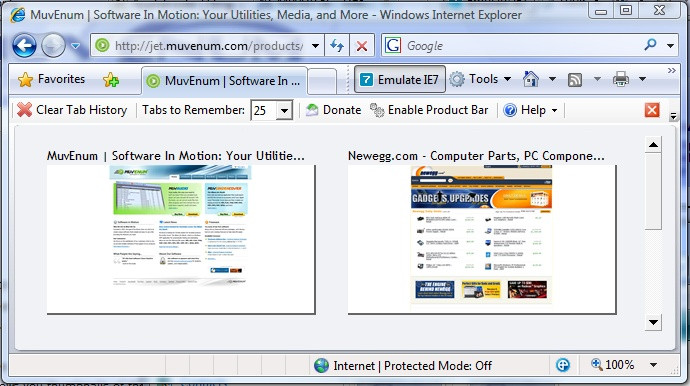Click the status bar globe security zone icon
This screenshot has height=386, width=690.
point(321,366)
